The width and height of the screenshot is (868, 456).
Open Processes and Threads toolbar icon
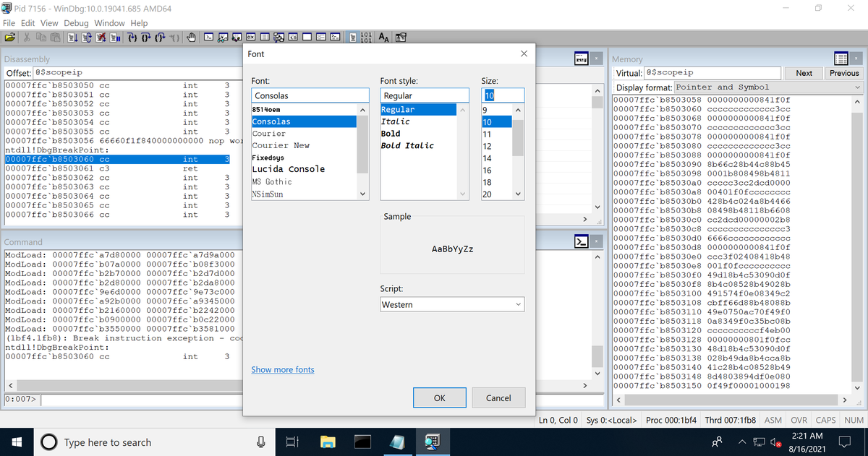click(320, 37)
